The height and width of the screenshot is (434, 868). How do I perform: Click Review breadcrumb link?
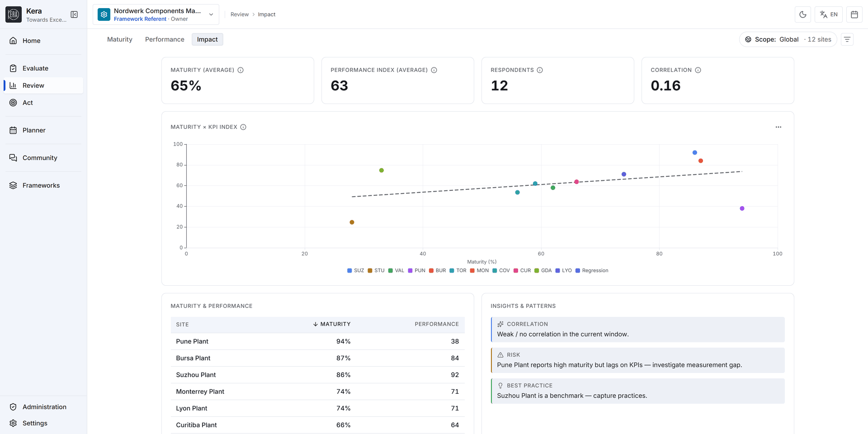(x=240, y=14)
